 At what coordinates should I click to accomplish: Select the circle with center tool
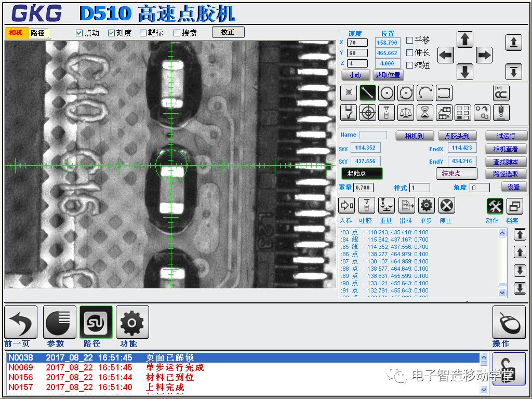coord(387,92)
